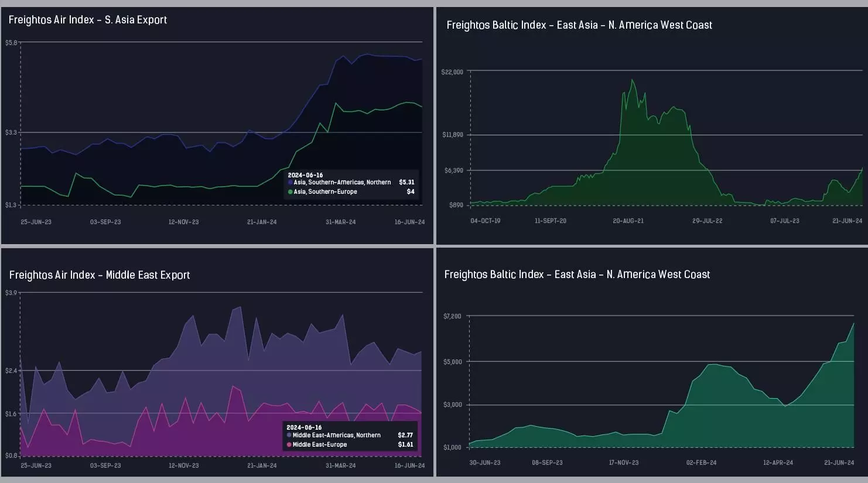Click the blue dot for Asia, Southern-Americas, Northern
This screenshot has width=868, height=483.
[x=290, y=183]
